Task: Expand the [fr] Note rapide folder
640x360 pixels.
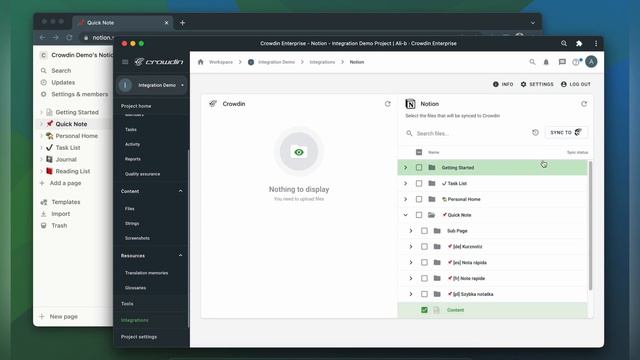Action: pos(411,278)
